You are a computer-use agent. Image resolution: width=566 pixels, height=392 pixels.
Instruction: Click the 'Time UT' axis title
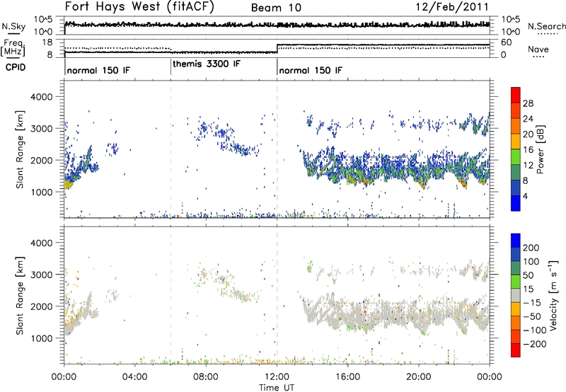(277, 388)
